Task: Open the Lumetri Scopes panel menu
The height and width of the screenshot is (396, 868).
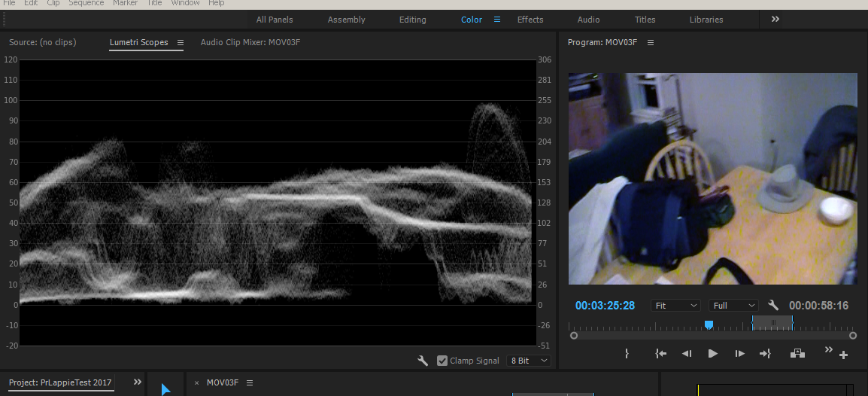Action: [x=181, y=43]
